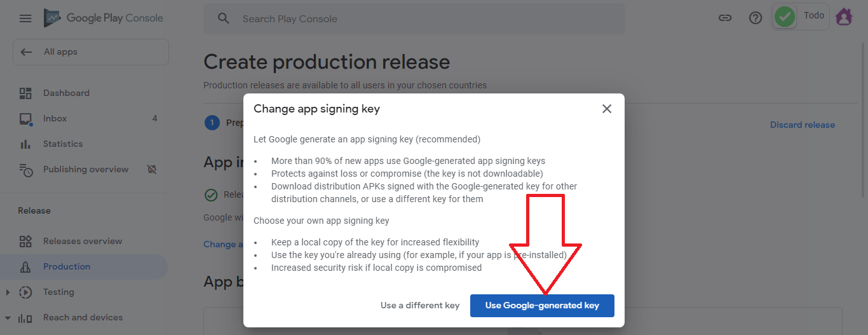Choose Use a different key
Viewport: 868px width, 335px height.
pos(420,306)
